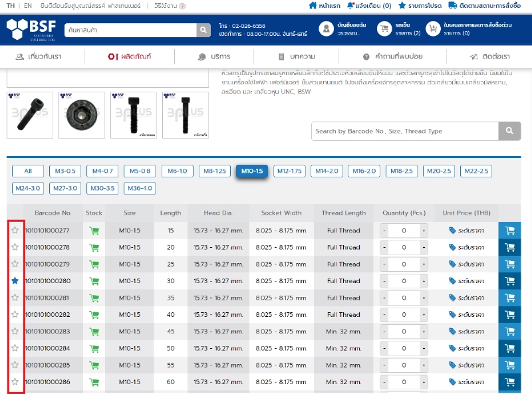Add item 1010101000277 to cart via blue cart icon
This screenshot has height=394, width=532.
510,231
